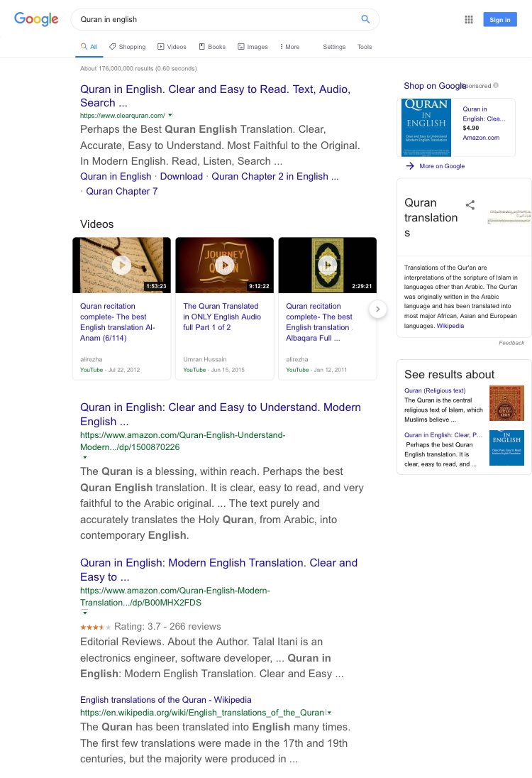The height and width of the screenshot is (778, 532).
Task: Play the Journey Quran video thumbnail
Action: click(x=225, y=265)
